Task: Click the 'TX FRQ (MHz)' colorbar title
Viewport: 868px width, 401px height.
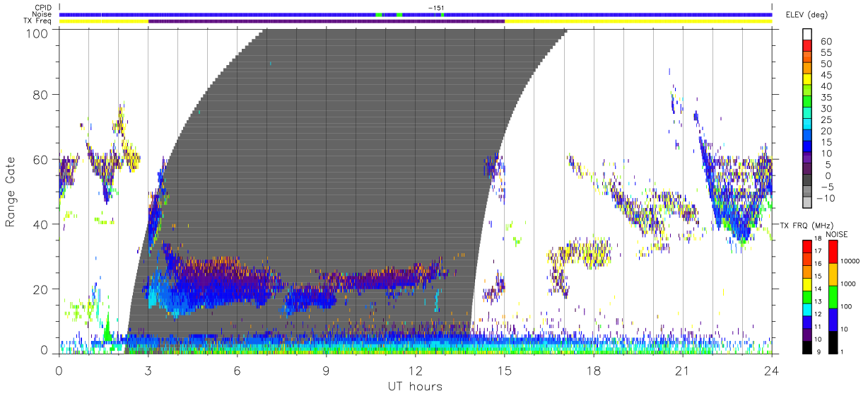Action: (x=808, y=225)
